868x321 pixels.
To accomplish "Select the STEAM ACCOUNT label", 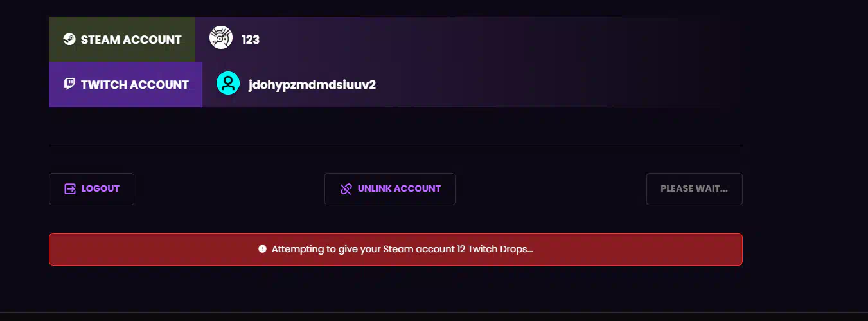I will pyautogui.click(x=131, y=39).
